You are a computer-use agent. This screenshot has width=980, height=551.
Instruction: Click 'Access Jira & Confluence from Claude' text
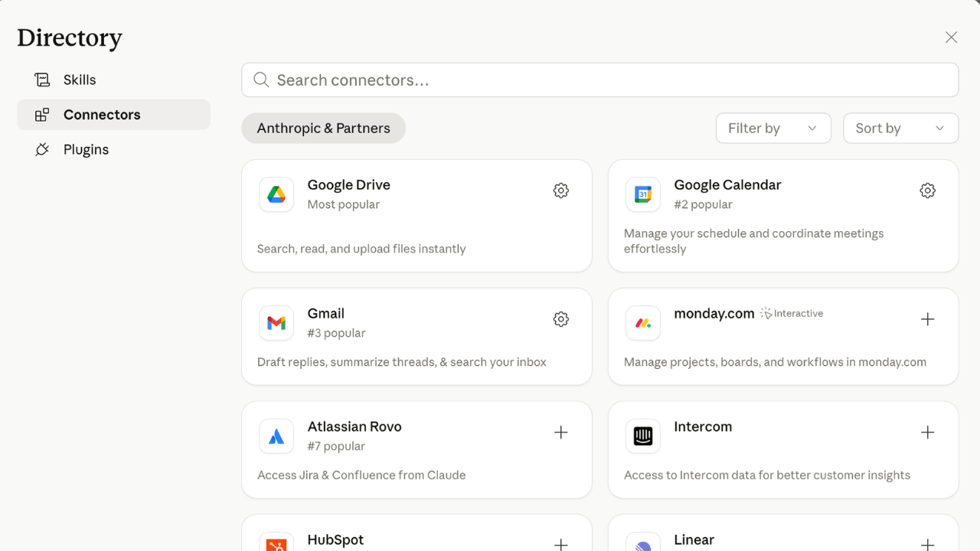coord(361,475)
